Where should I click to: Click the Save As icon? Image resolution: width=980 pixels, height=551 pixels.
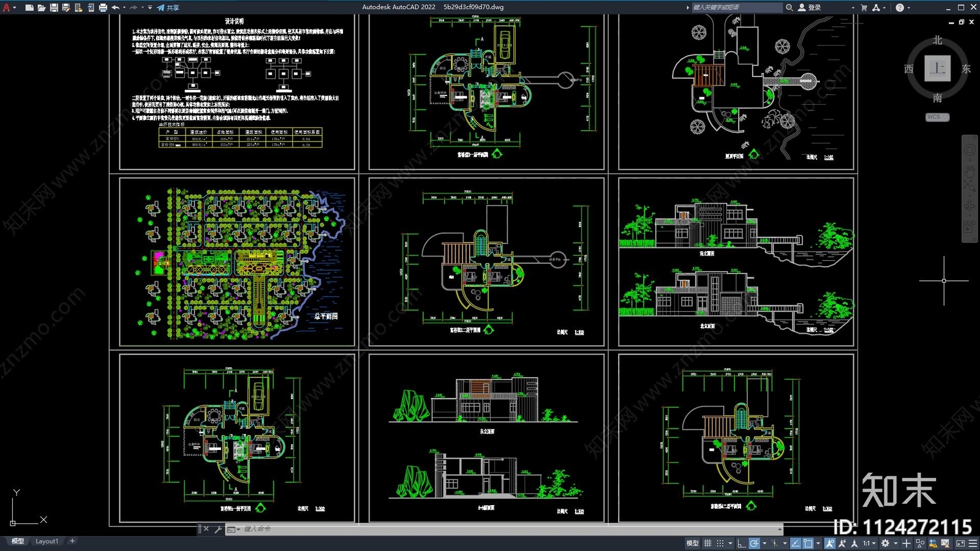[x=66, y=7]
